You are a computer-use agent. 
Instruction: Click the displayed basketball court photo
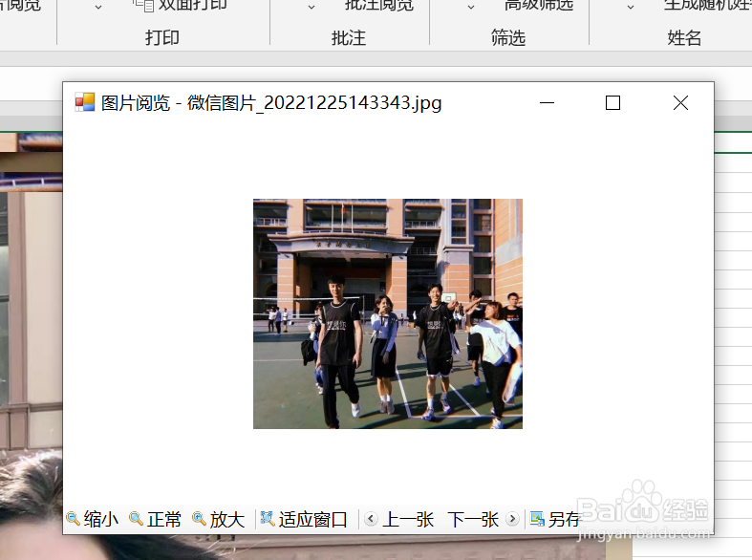point(388,313)
